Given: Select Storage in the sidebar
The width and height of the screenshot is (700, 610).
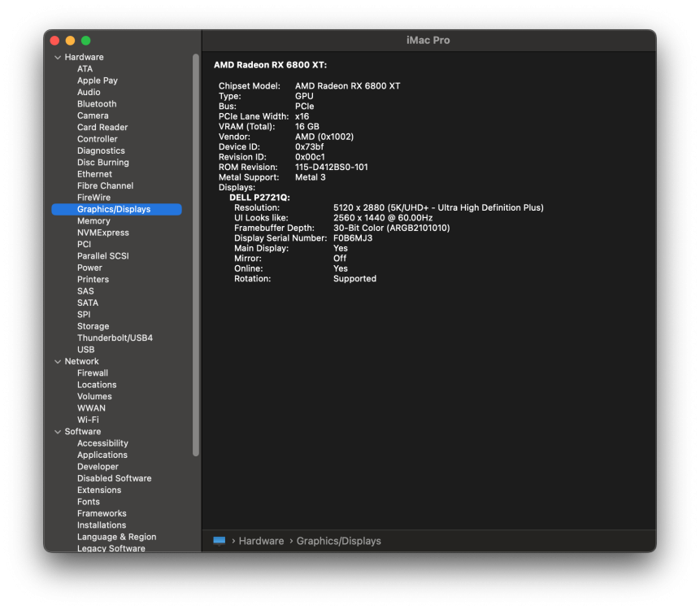Looking at the screenshot, I should coord(93,326).
